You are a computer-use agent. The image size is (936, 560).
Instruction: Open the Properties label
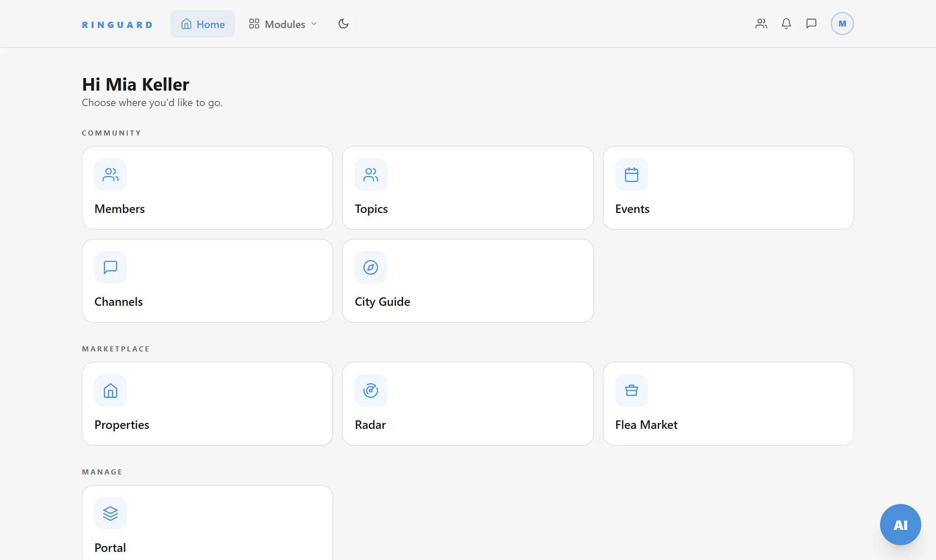[122, 424]
